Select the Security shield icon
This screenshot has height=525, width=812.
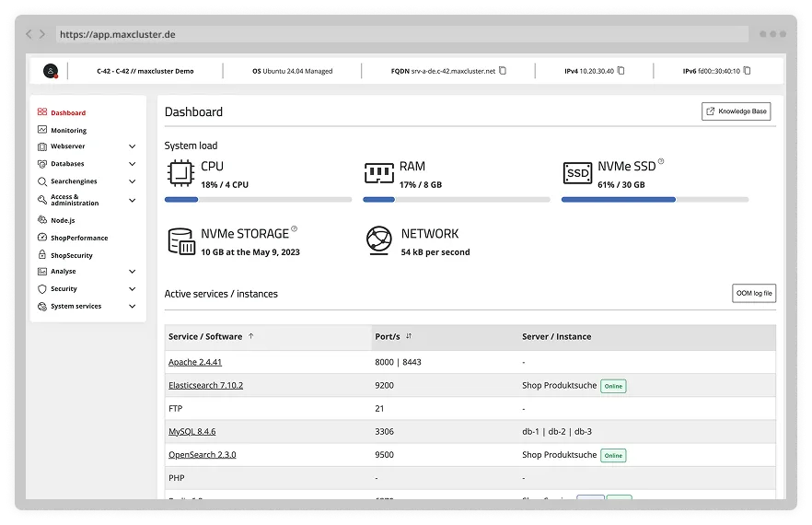click(x=42, y=288)
